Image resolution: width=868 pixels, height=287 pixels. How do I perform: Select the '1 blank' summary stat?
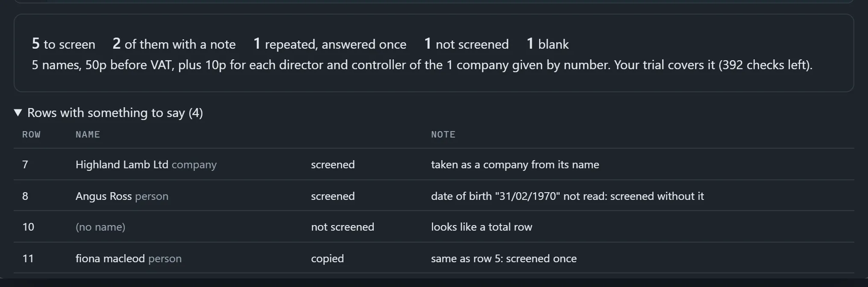coord(548,44)
